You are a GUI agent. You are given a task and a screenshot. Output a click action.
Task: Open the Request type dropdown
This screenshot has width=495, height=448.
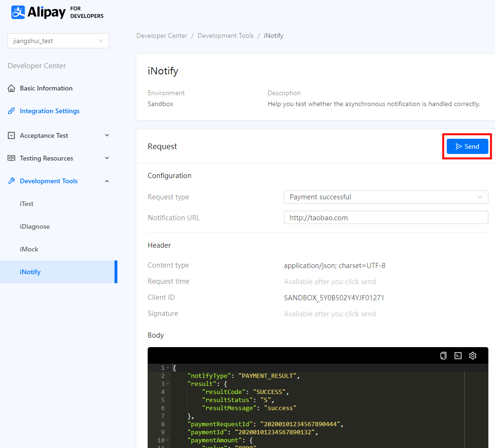(x=386, y=197)
